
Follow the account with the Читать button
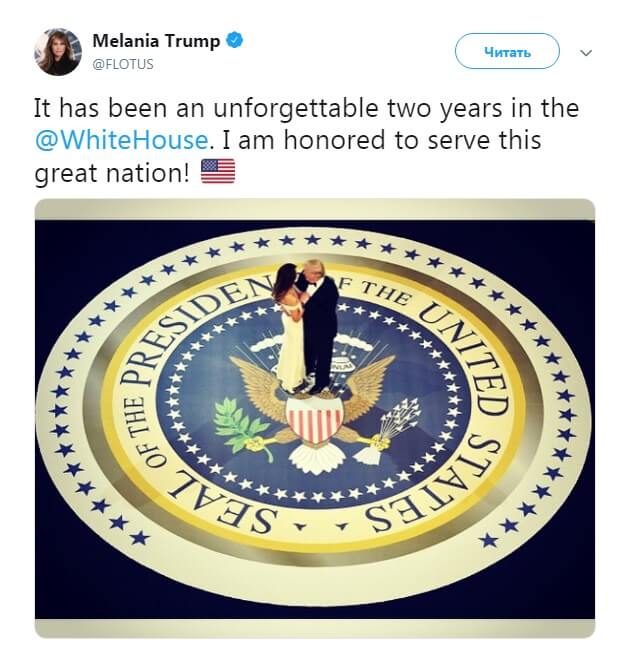click(x=507, y=52)
